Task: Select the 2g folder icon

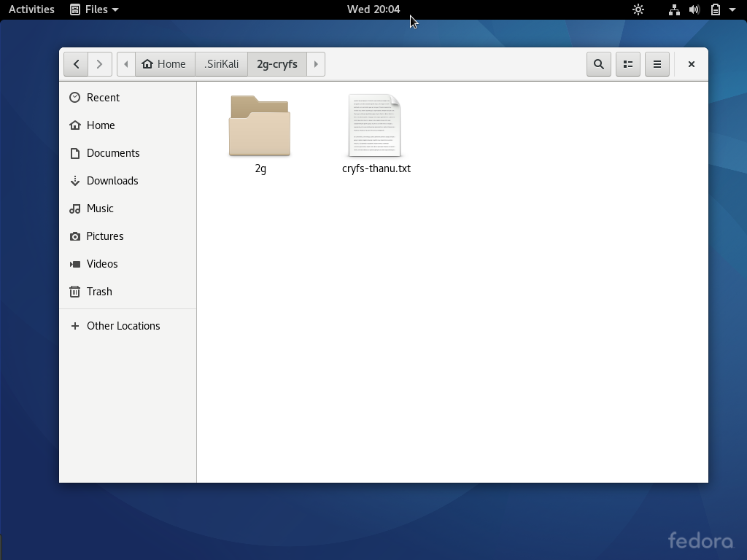Action: click(260, 125)
